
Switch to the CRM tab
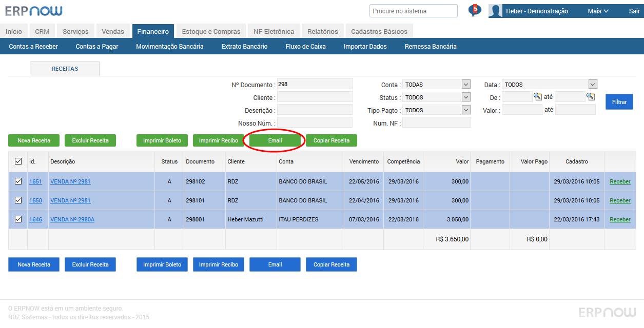pyautogui.click(x=43, y=31)
